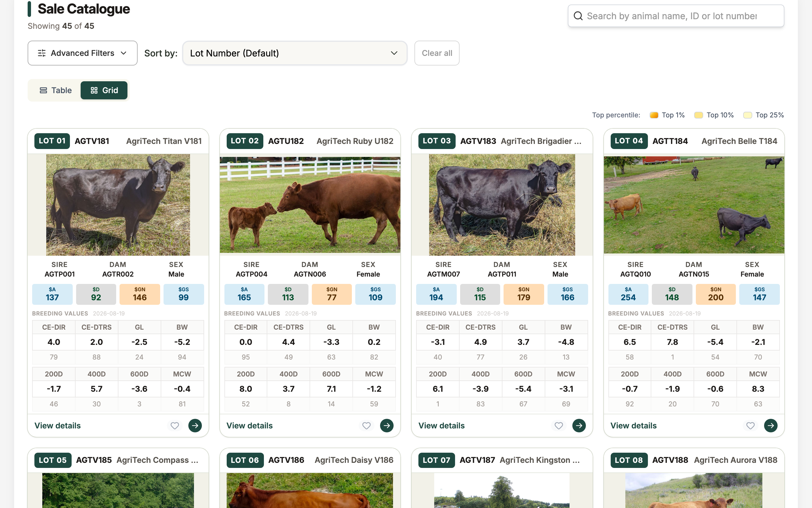View details for Lot 04

click(x=634, y=426)
